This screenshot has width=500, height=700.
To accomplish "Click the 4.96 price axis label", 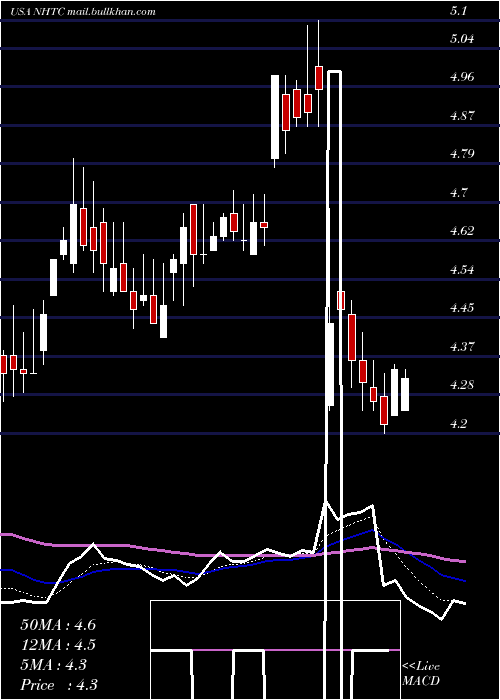I will click(x=462, y=77).
